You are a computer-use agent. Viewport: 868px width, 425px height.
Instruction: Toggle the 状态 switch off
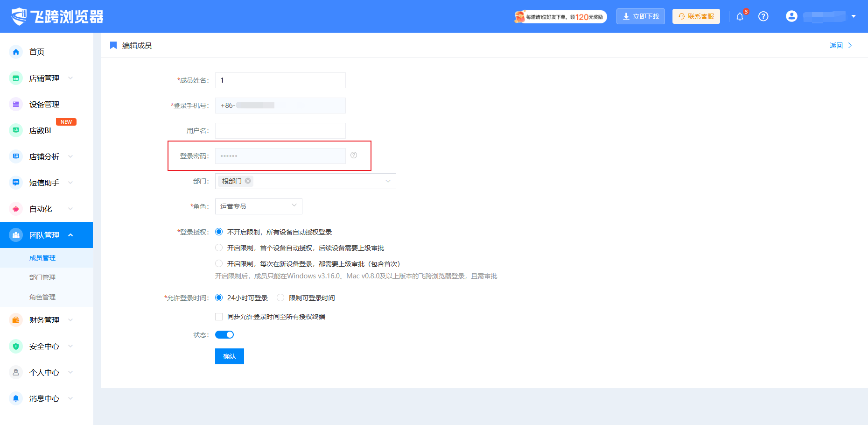pyautogui.click(x=224, y=334)
